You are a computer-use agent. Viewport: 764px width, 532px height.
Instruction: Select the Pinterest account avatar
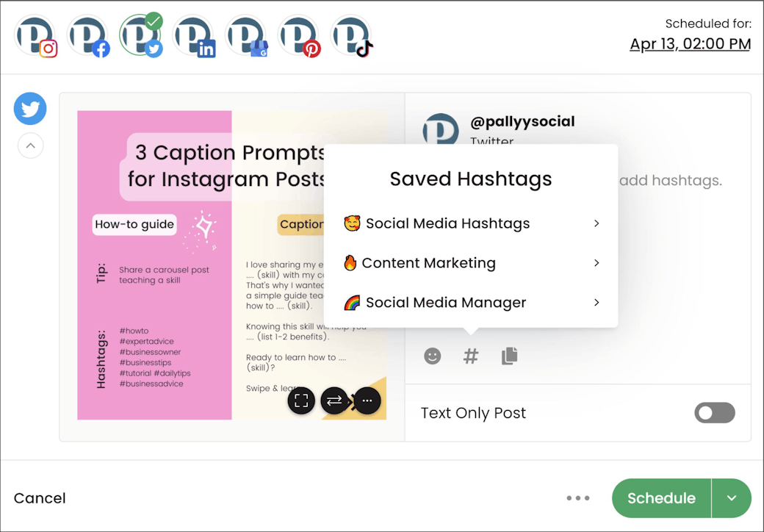tap(299, 36)
